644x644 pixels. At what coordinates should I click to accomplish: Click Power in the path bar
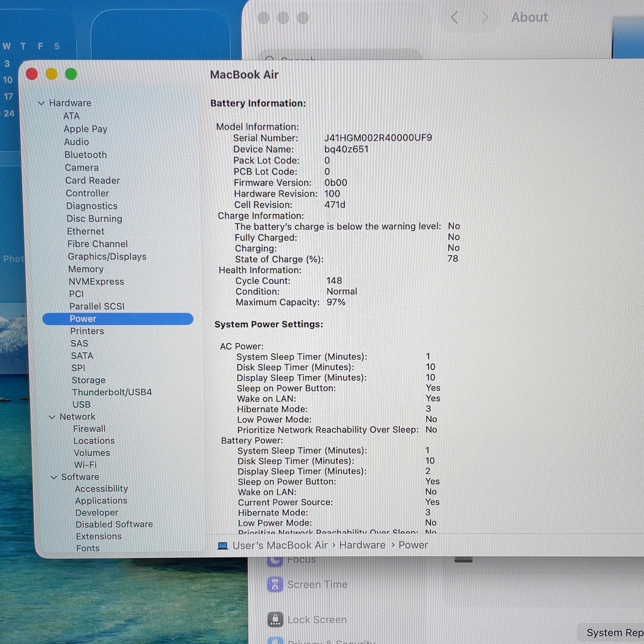click(x=413, y=545)
